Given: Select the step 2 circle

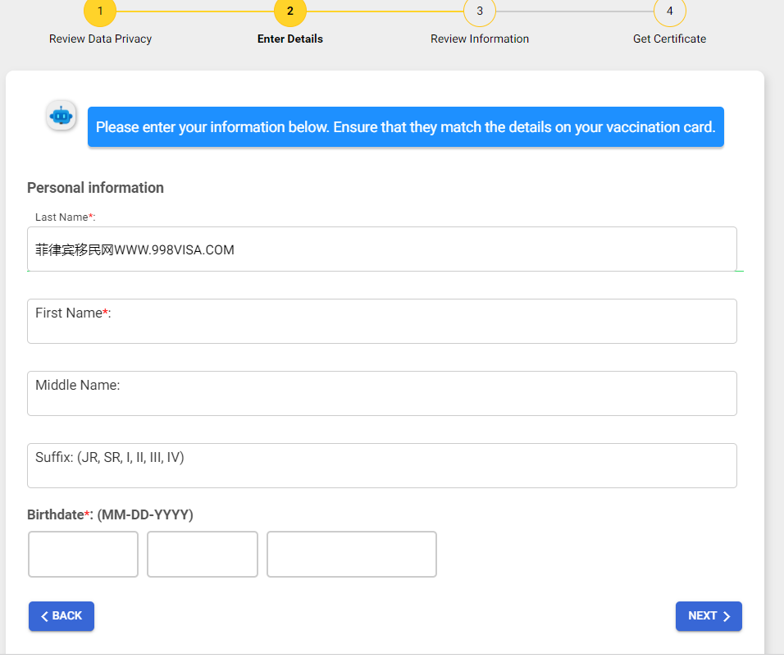Looking at the screenshot, I should [289, 11].
